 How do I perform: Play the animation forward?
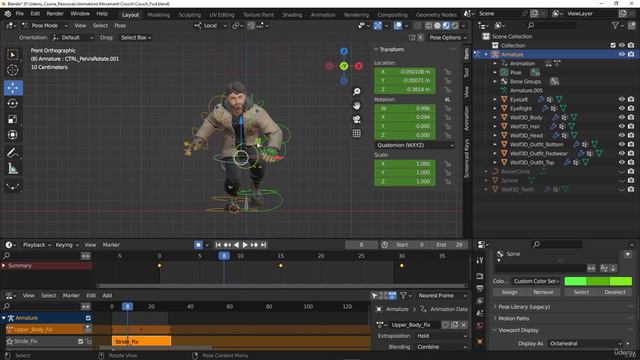pos(245,245)
